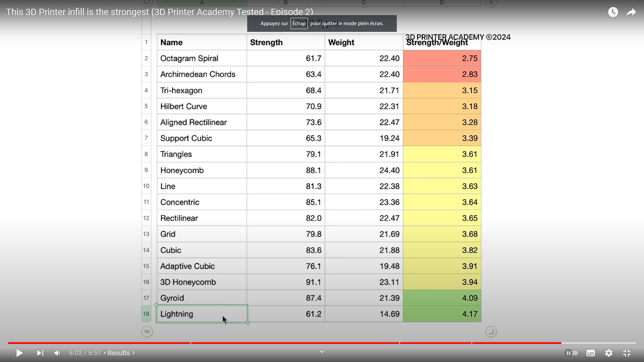
Task: Open video settings gear
Action: pyautogui.click(x=608, y=353)
